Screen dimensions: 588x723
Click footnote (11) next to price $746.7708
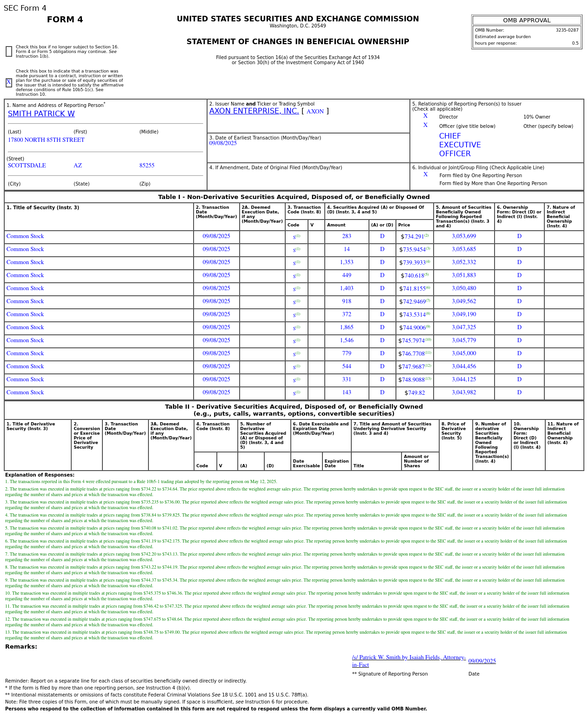tap(428, 352)
